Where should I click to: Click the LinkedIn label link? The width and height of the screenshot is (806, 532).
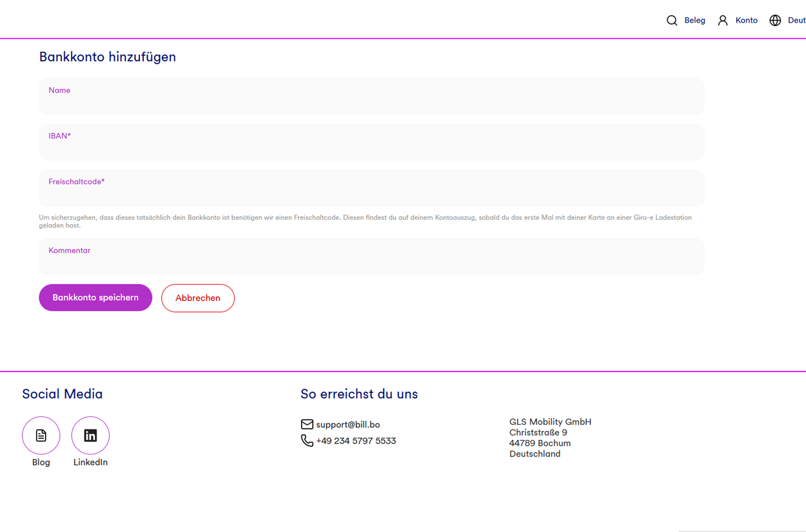pyautogui.click(x=90, y=462)
